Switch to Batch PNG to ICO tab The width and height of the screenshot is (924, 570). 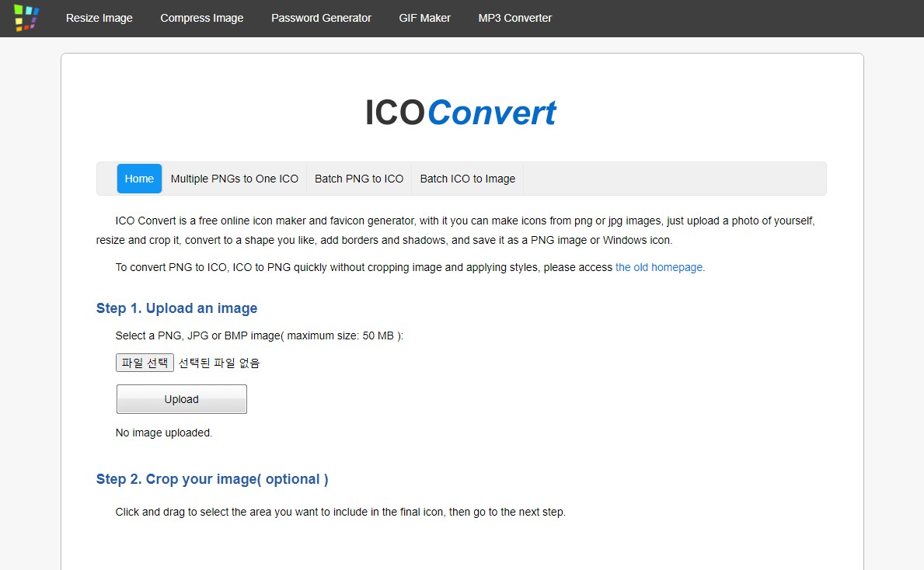pos(359,179)
